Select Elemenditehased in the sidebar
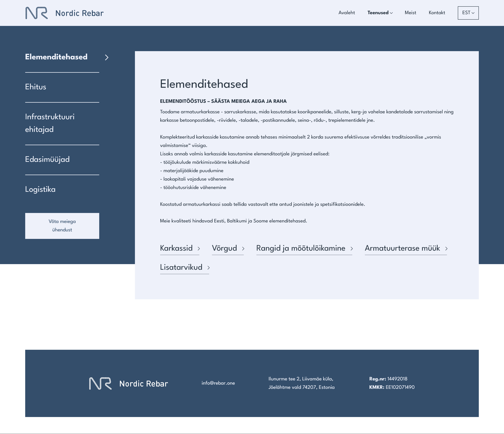Screen dimensions: 504x434 pyautogui.click(x=56, y=57)
